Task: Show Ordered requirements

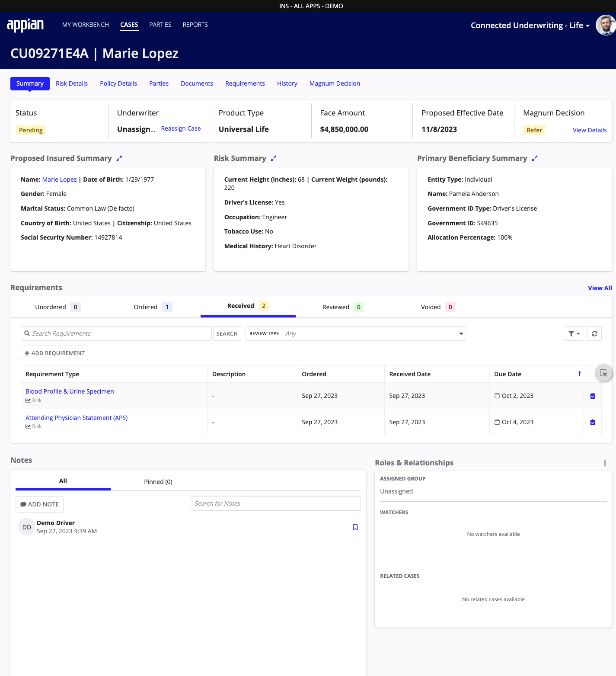Action: 153,307
